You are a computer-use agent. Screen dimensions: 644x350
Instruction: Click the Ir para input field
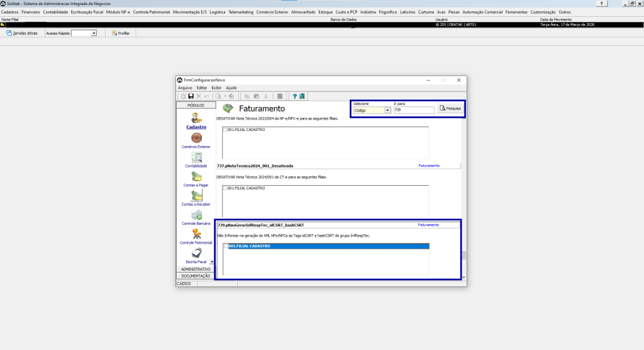414,110
